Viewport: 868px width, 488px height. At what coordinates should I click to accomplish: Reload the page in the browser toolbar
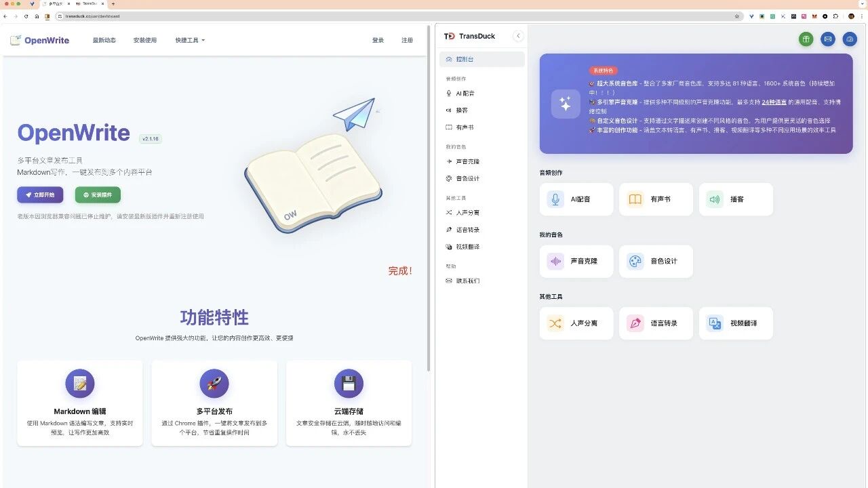click(x=26, y=16)
